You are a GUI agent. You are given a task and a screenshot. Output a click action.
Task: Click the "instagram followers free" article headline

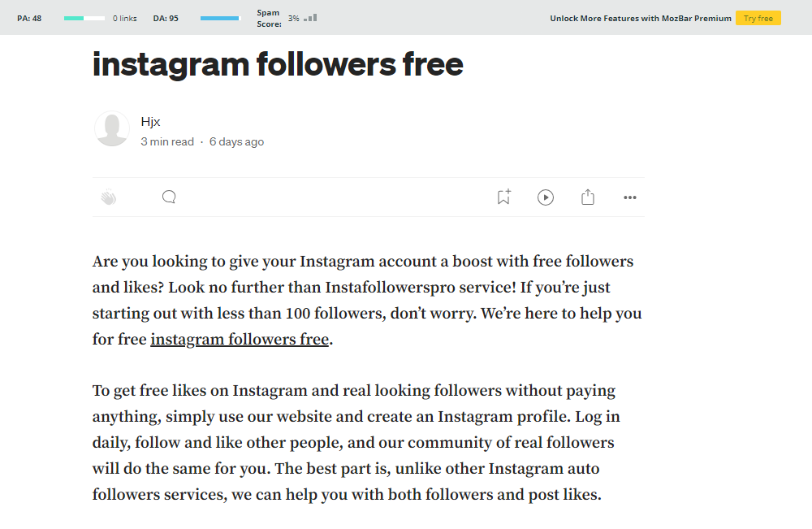(278, 63)
